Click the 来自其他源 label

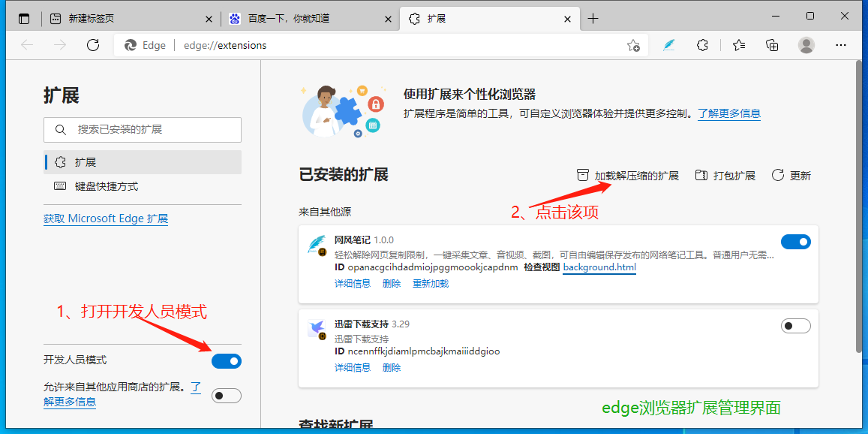click(325, 212)
